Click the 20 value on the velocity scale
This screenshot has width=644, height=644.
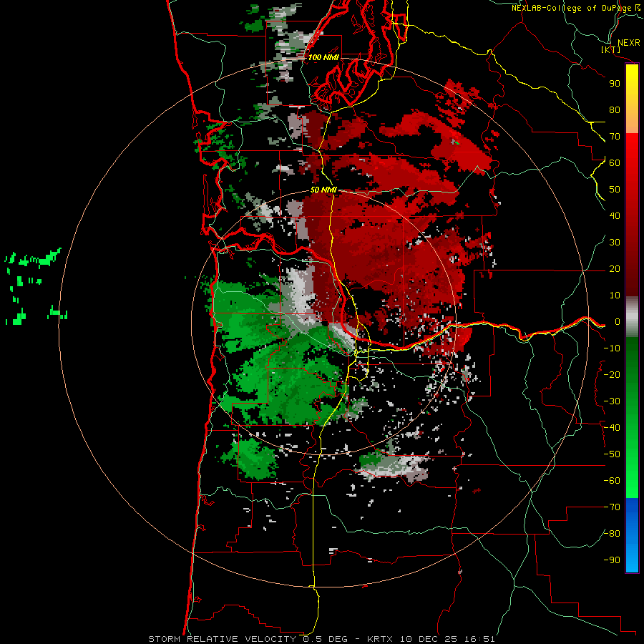point(615,268)
